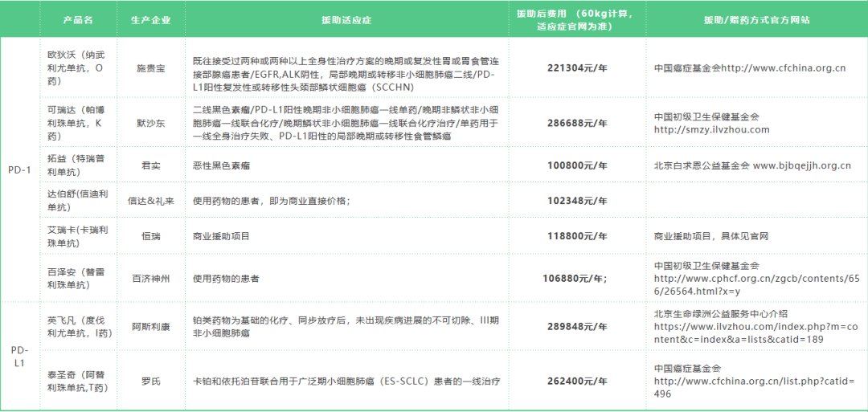Open the www.cphcf.org.cn link for 百泽安
The height and width of the screenshot is (412, 868).
click(x=756, y=278)
